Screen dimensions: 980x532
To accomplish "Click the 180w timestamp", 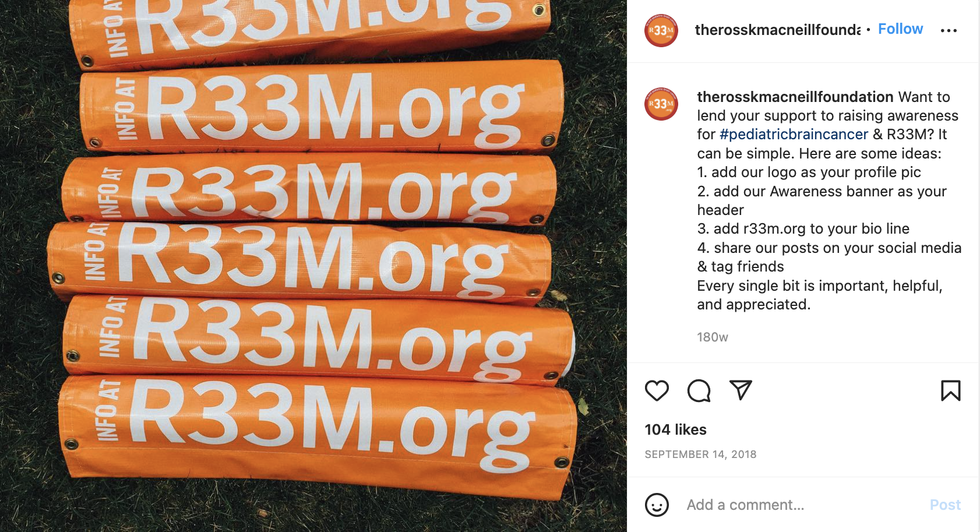I will point(713,337).
